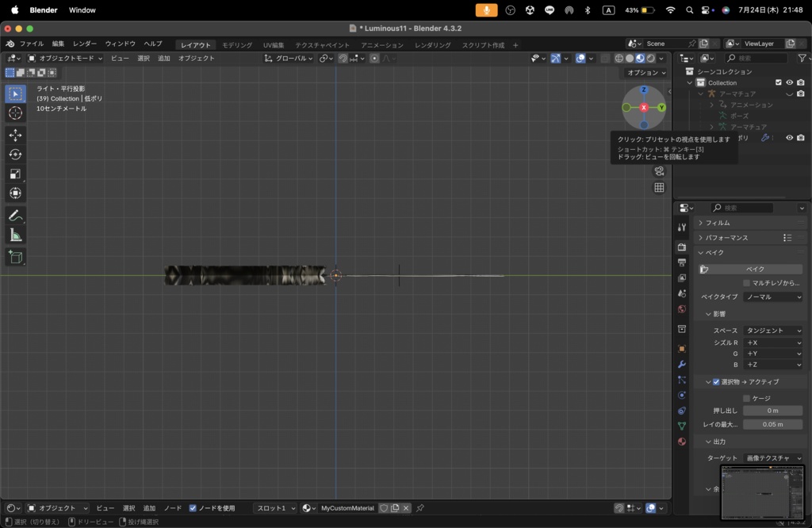Screen dimensions: 812x528
Task: Open the オブジェクトモード mode dropdown
Action: click(65, 58)
